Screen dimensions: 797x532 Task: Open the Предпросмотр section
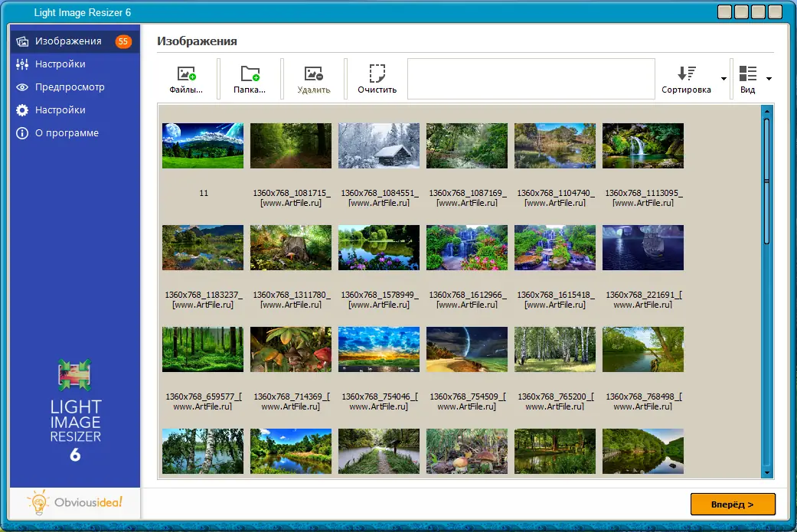75,87
